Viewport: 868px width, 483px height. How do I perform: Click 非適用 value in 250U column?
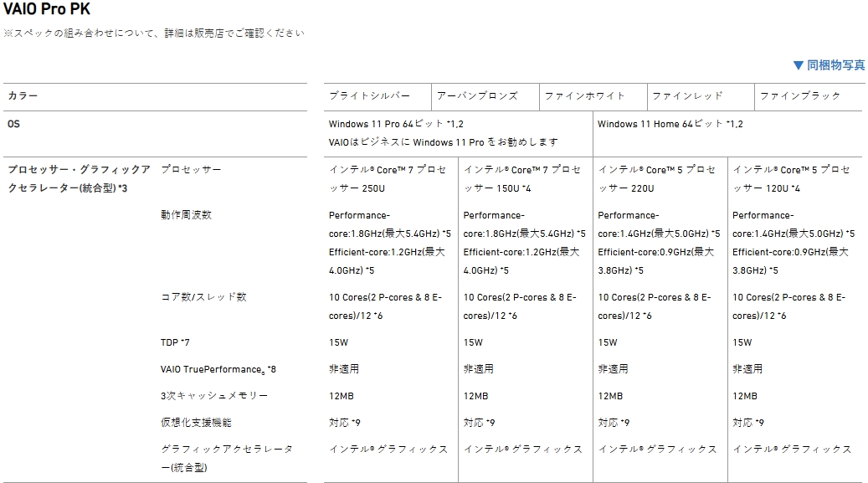(x=344, y=369)
